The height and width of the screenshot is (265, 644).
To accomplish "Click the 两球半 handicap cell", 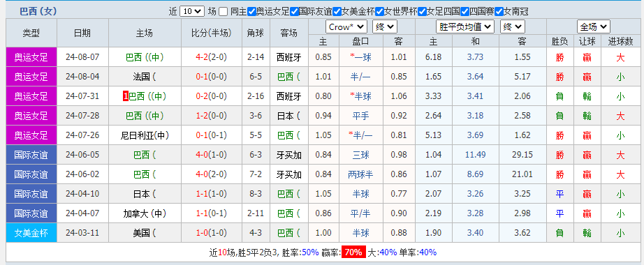I will (361, 174).
